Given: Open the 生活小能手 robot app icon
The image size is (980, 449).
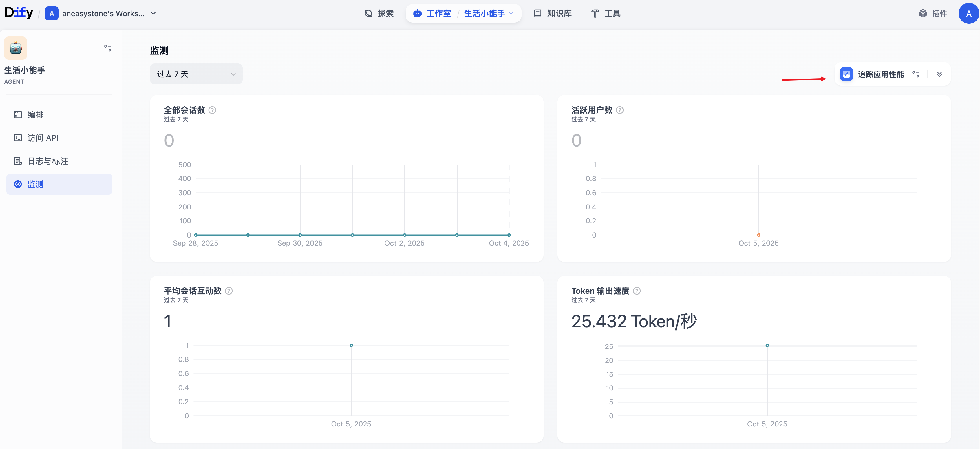Looking at the screenshot, I should (16, 48).
